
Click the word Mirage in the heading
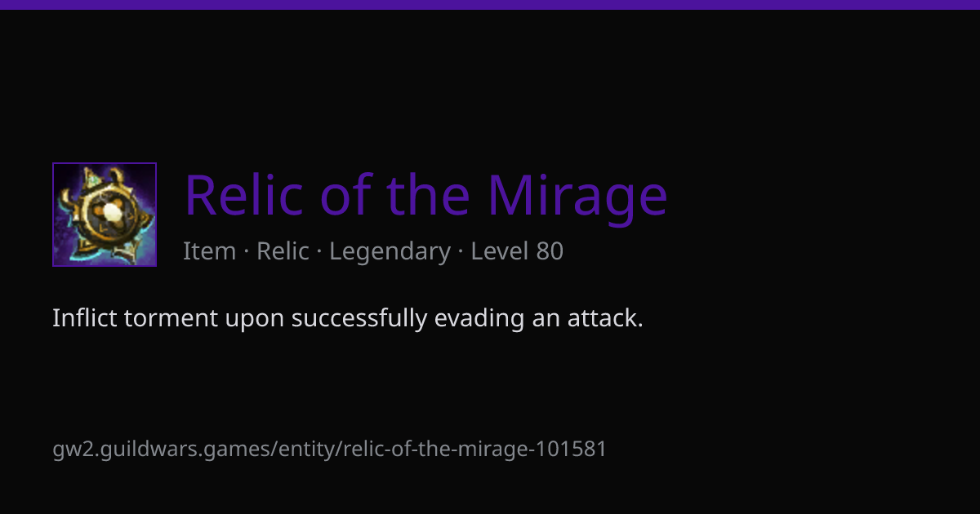(577, 196)
